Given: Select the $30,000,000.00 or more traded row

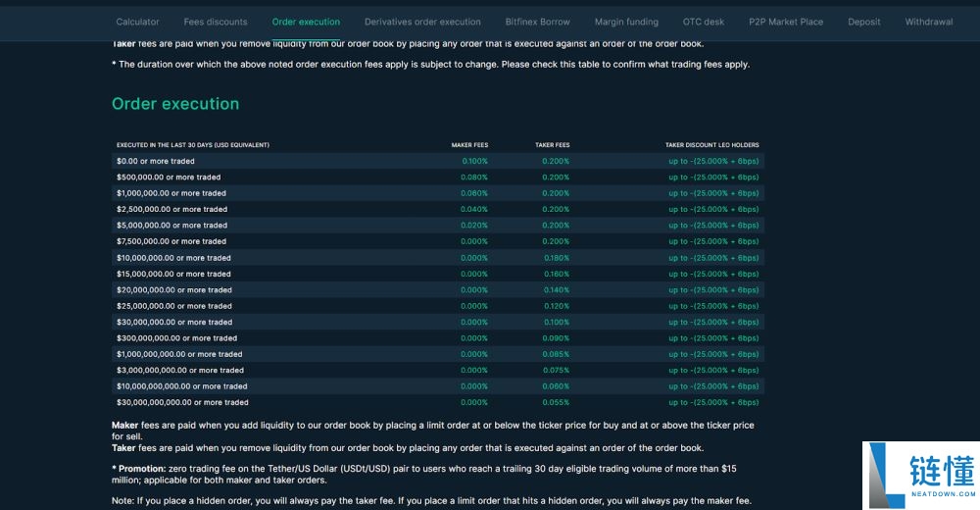Looking at the screenshot, I should 437,323.
